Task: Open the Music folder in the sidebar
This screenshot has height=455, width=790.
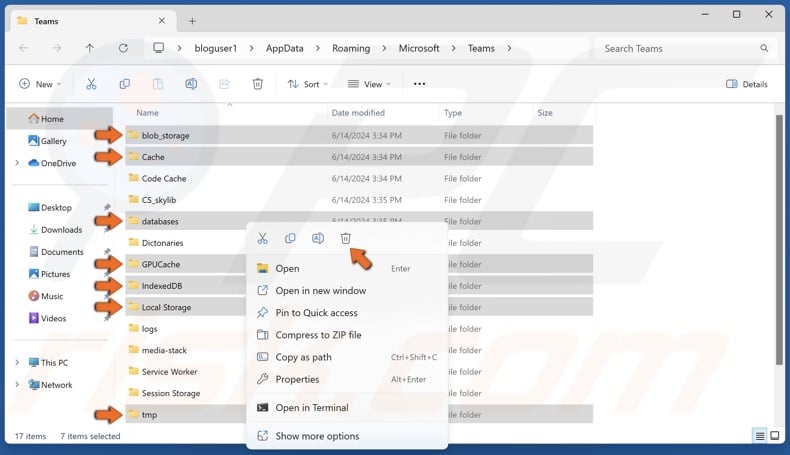Action: pyautogui.click(x=46, y=296)
